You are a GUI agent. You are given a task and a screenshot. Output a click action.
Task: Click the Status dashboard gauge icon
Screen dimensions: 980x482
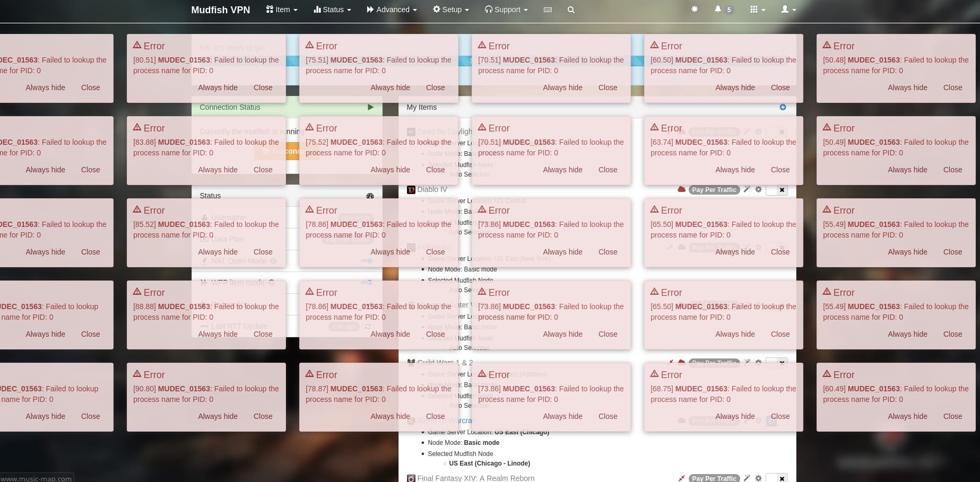tap(370, 196)
